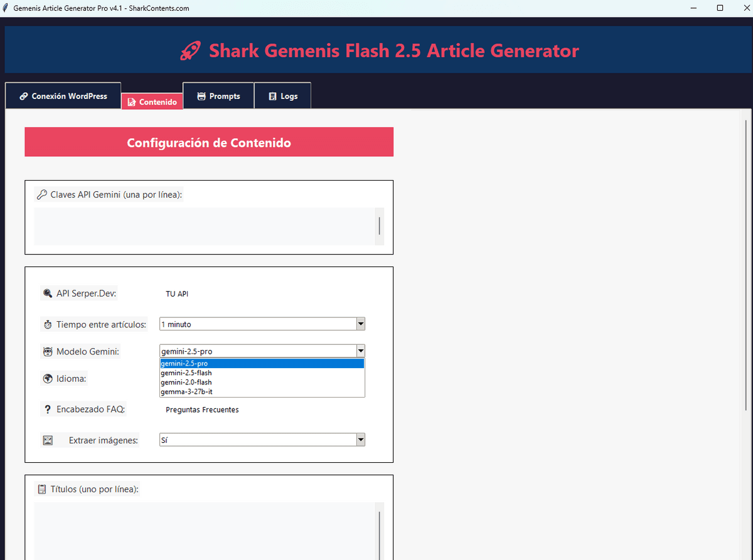Click the magnifier icon beside API Serper.Dev

(48, 293)
